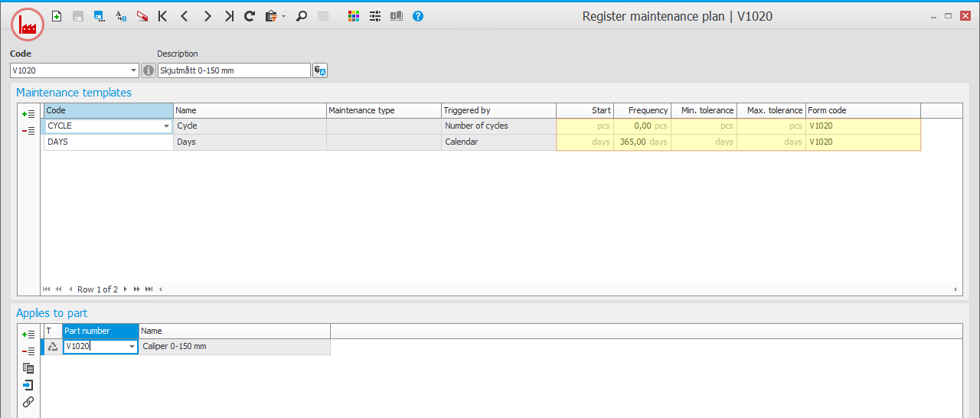The image size is (980, 418).
Task: Click the Triggered by column header
Action: pos(498,110)
